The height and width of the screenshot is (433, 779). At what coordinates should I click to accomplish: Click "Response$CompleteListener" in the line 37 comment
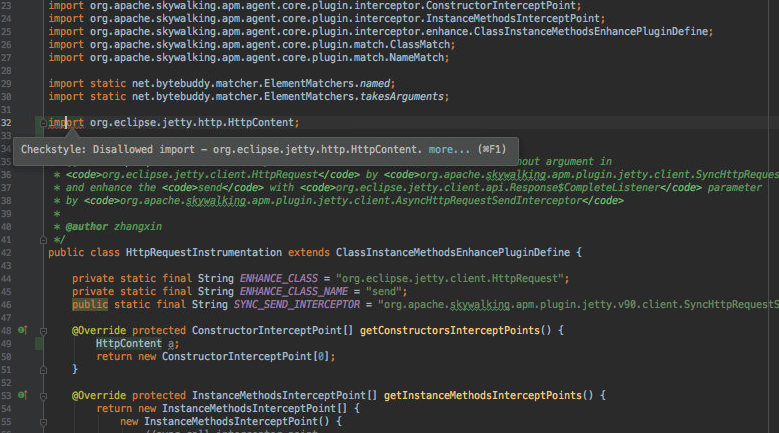[x=585, y=188]
